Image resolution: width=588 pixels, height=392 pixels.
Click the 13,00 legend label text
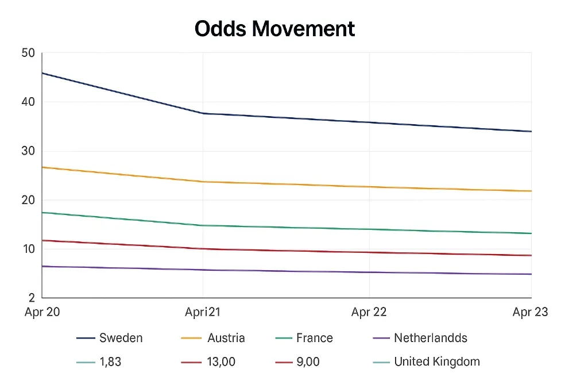pos(220,362)
